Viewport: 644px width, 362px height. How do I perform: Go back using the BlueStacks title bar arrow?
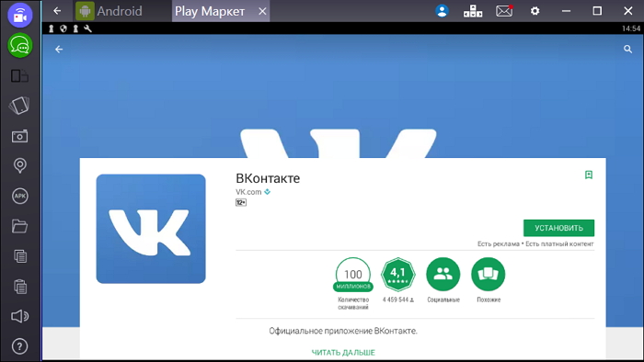click(x=57, y=11)
